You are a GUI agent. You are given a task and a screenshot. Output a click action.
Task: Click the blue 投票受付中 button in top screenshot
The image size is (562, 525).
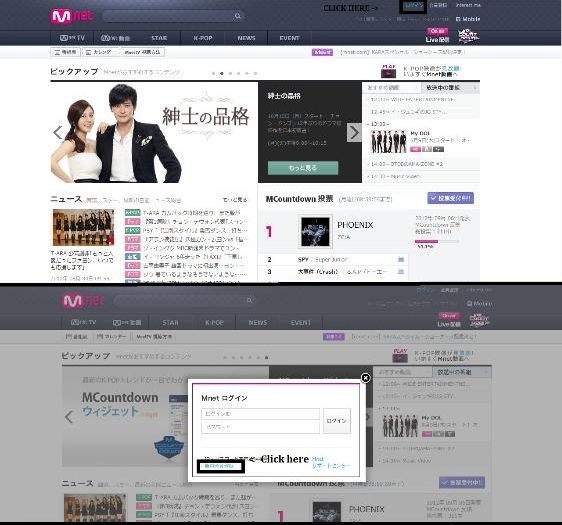tap(451, 198)
